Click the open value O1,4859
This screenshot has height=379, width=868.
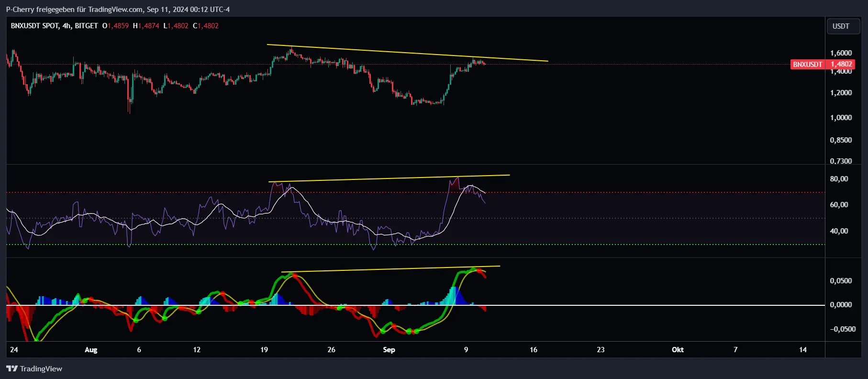coord(115,26)
